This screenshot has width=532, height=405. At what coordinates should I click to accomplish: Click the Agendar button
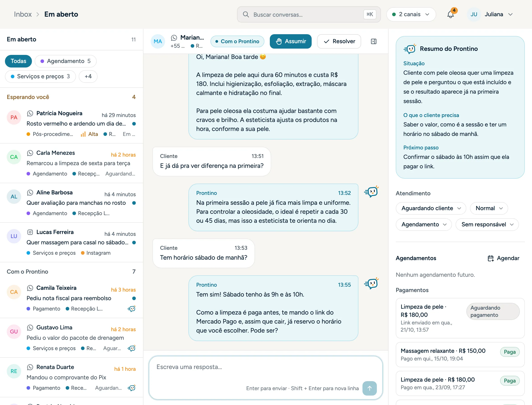[503, 258]
